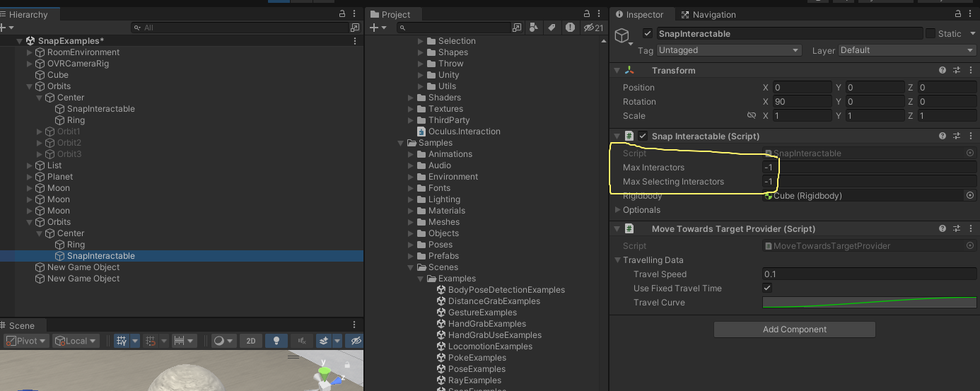Open Rigidbody object picker circle
This screenshot has width=980, height=391.
click(x=970, y=196)
